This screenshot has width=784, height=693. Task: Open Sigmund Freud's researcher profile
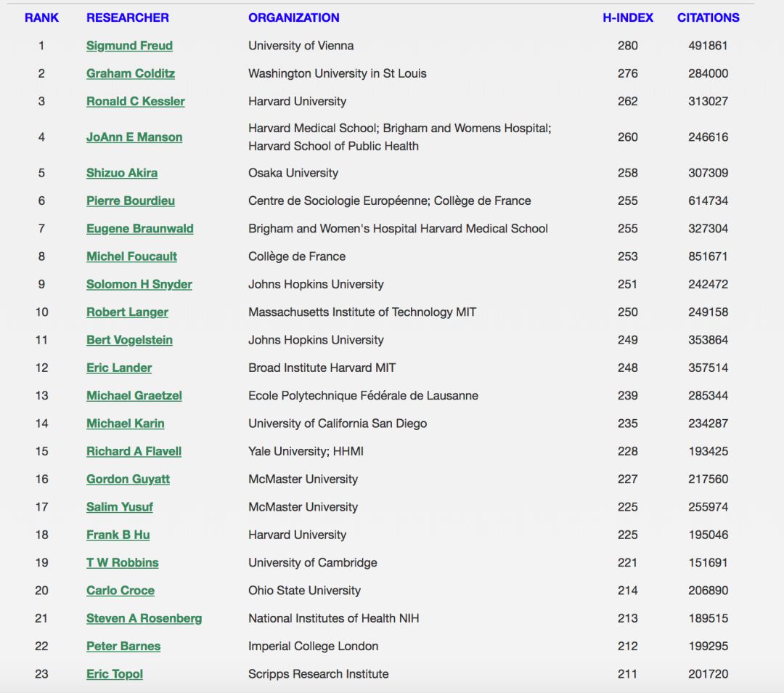(x=129, y=46)
